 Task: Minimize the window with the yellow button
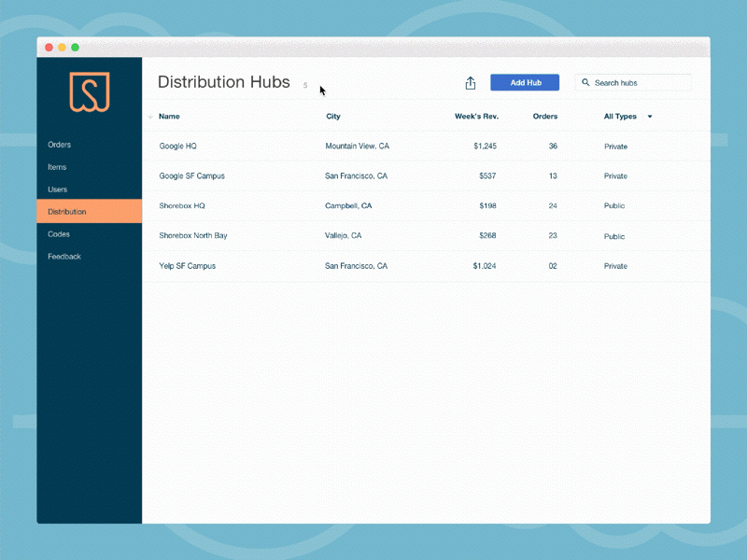pyautogui.click(x=62, y=48)
